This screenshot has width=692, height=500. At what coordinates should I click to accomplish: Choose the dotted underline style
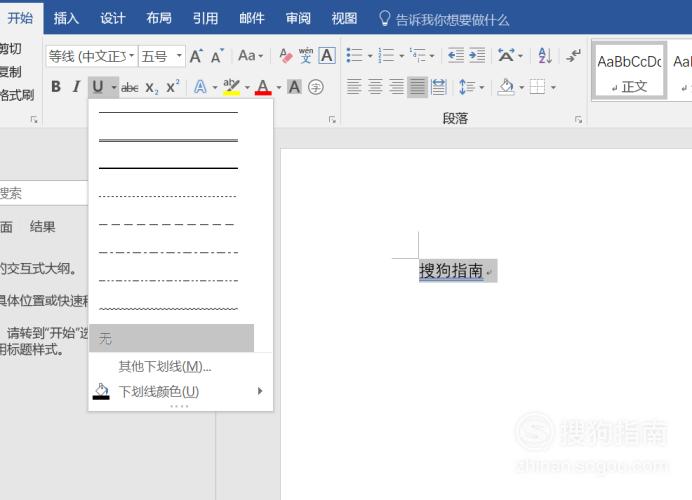(x=168, y=196)
